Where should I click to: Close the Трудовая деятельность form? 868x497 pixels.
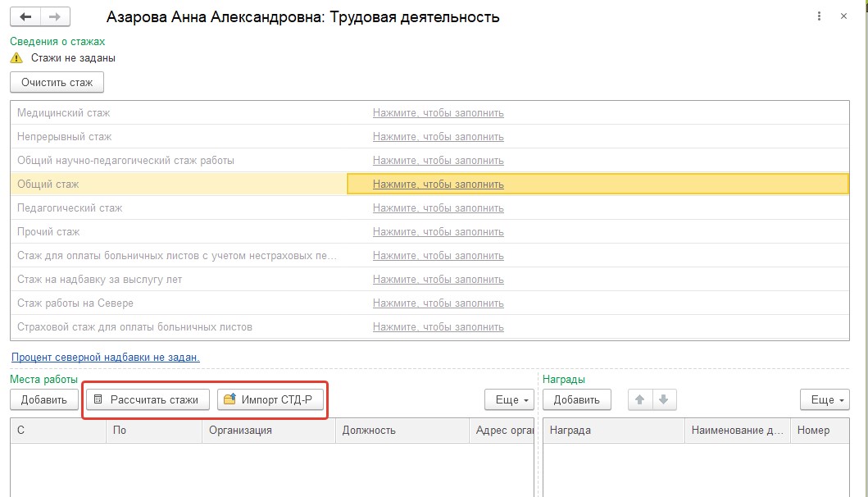[x=843, y=16]
